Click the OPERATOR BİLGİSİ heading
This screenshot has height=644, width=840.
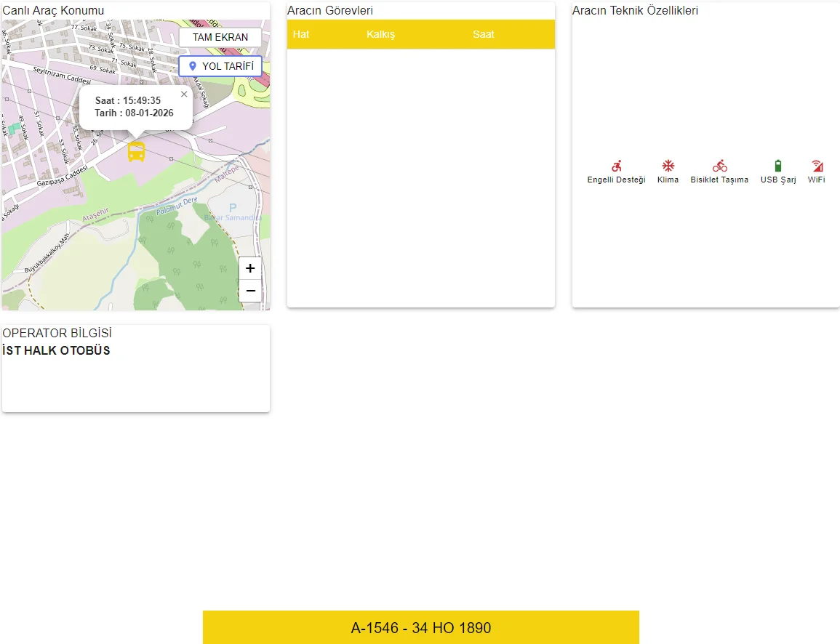pyautogui.click(x=57, y=333)
